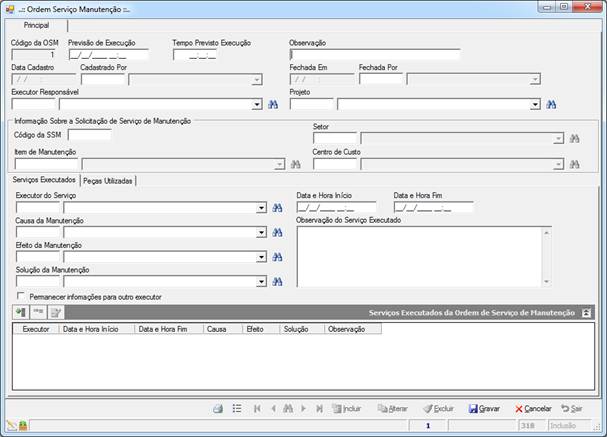Open the Cadastrado Por dropdown

point(257,80)
